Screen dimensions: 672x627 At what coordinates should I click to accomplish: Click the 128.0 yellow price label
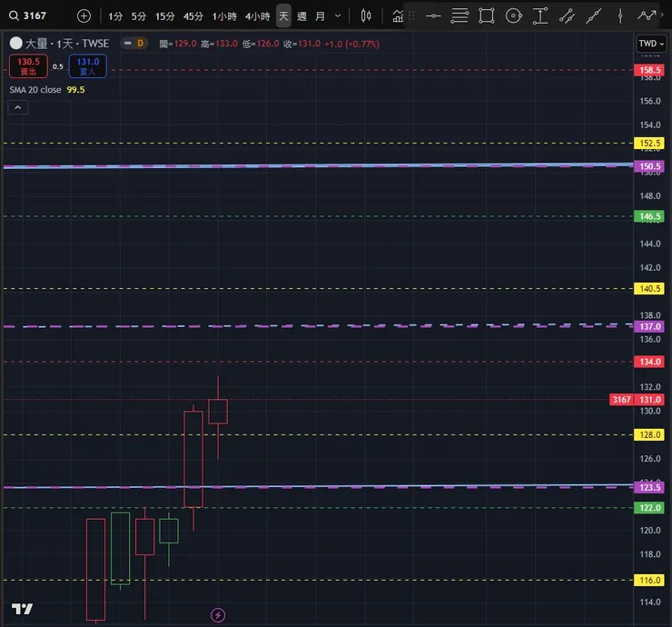pos(649,435)
